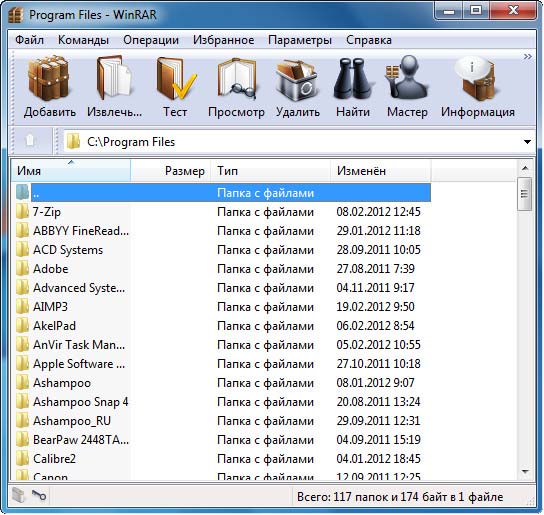Viewport: 544px width, 515px height.
Task: Minimize the WinRAR window
Action: [449, 11]
